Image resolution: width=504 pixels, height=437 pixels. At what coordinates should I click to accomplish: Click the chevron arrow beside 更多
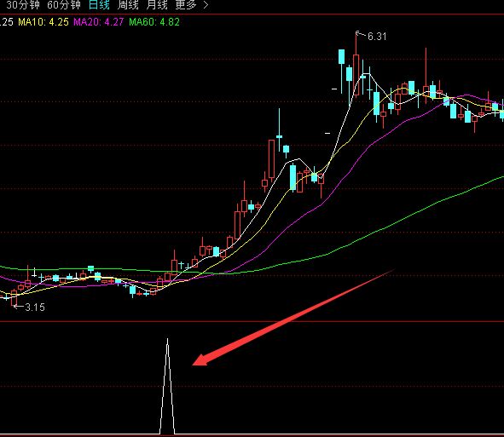(x=206, y=5)
